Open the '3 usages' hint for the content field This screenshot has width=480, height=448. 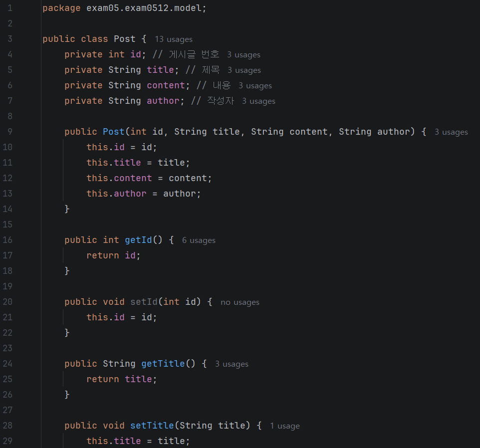pos(255,85)
